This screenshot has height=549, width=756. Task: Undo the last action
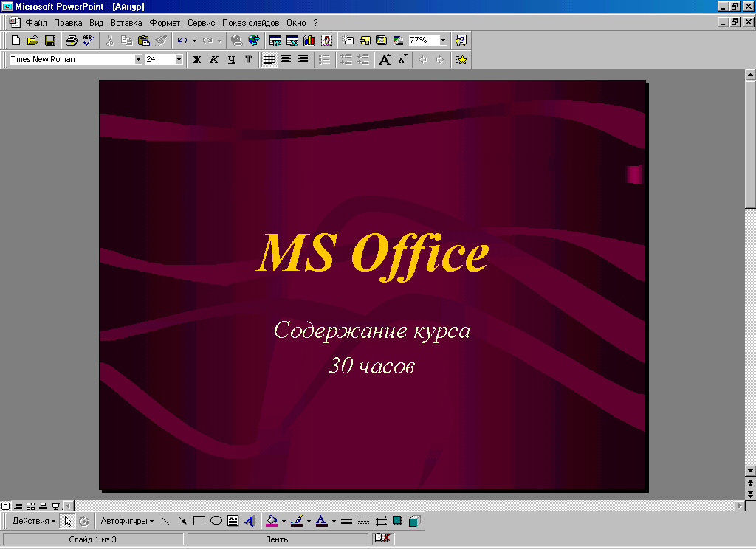[182, 41]
